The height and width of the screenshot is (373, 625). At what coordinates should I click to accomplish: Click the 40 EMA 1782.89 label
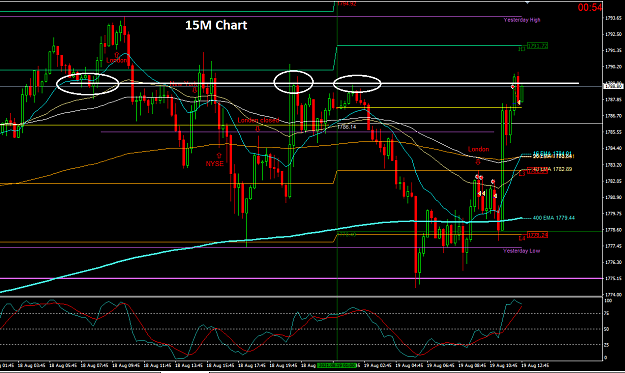click(552, 169)
